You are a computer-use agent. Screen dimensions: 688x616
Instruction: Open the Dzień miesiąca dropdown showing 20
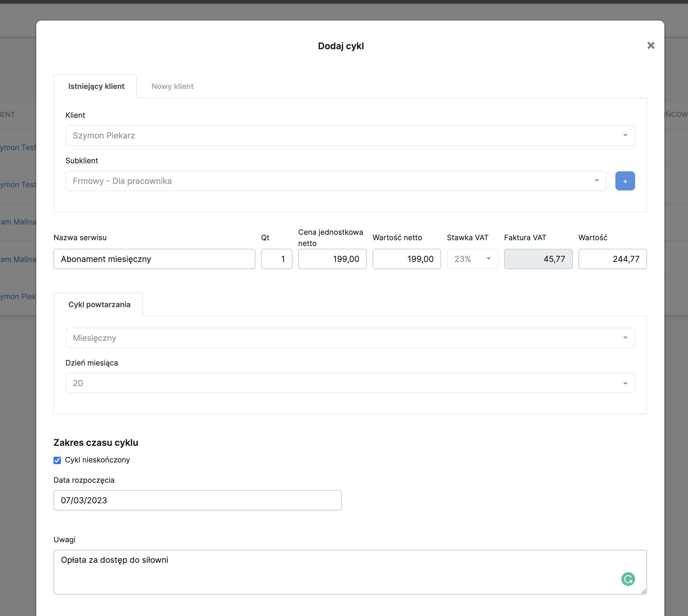(350, 383)
